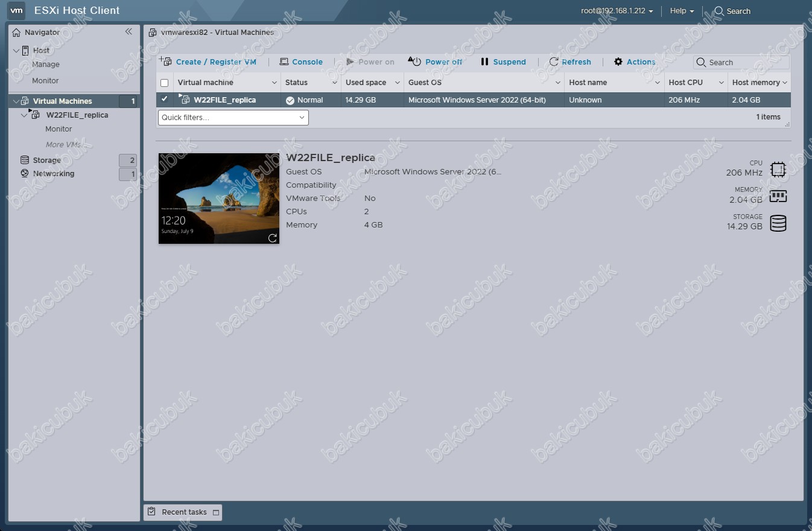Open the Help menu

click(x=682, y=11)
